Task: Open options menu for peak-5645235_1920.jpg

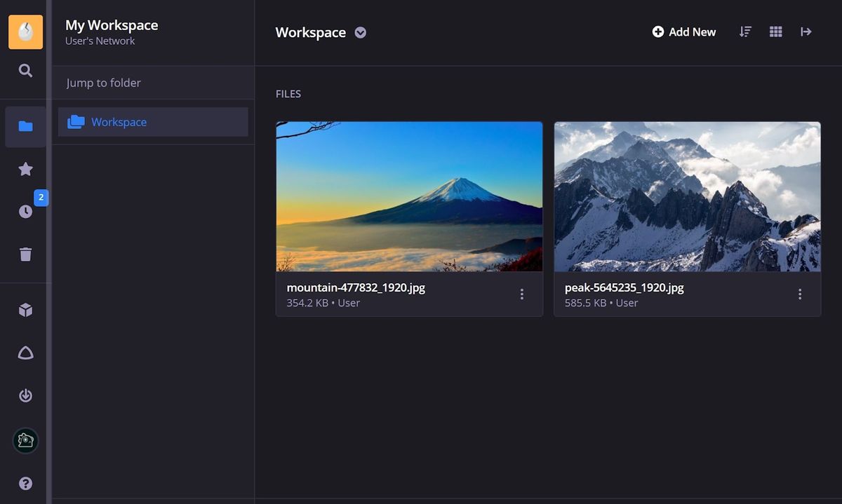Action: coord(800,294)
